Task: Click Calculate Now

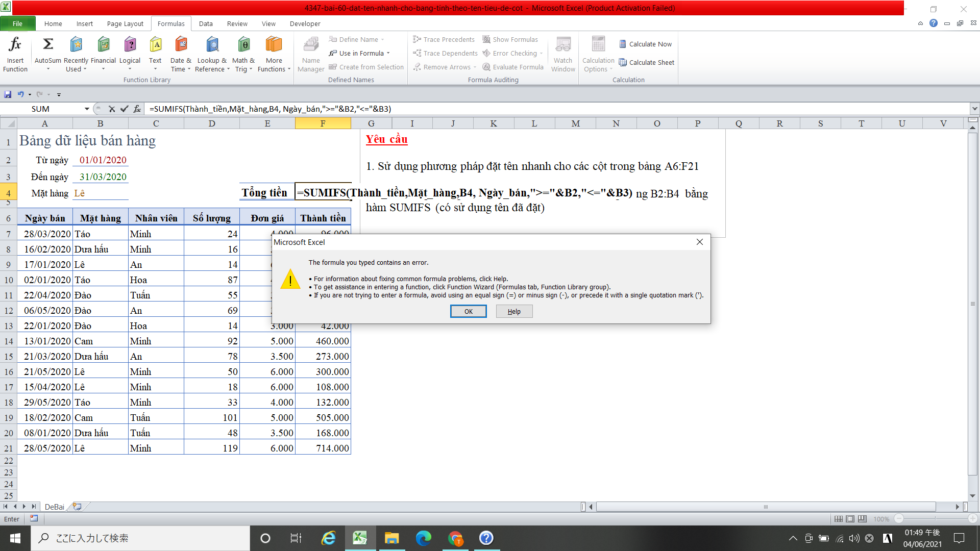Action: [x=646, y=44]
